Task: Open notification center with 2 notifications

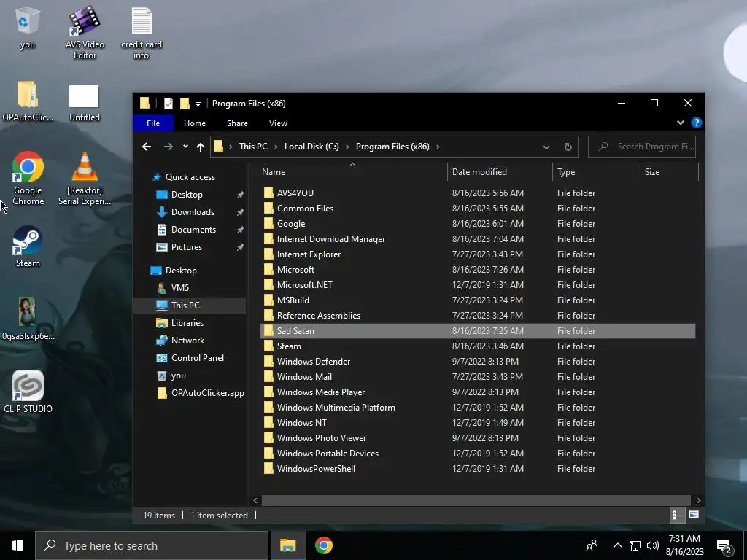Action: pos(724,547)
